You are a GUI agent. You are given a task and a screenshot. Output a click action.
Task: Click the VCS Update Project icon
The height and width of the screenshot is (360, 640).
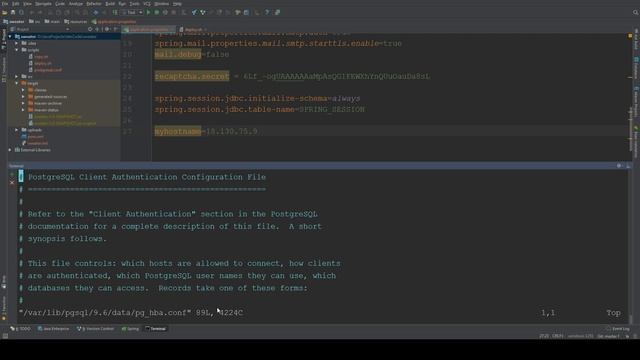click(194, 13)
